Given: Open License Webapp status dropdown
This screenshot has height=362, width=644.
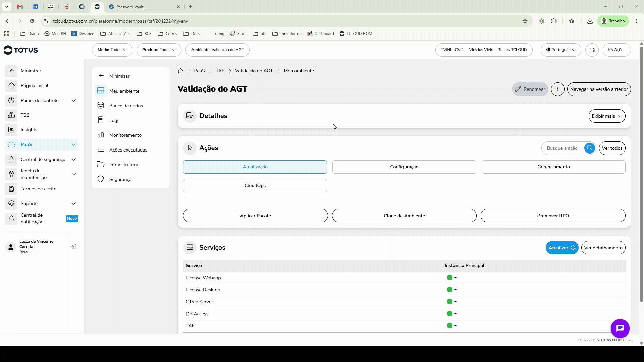Looking at the screenshot, I should (x=452, y=278).
